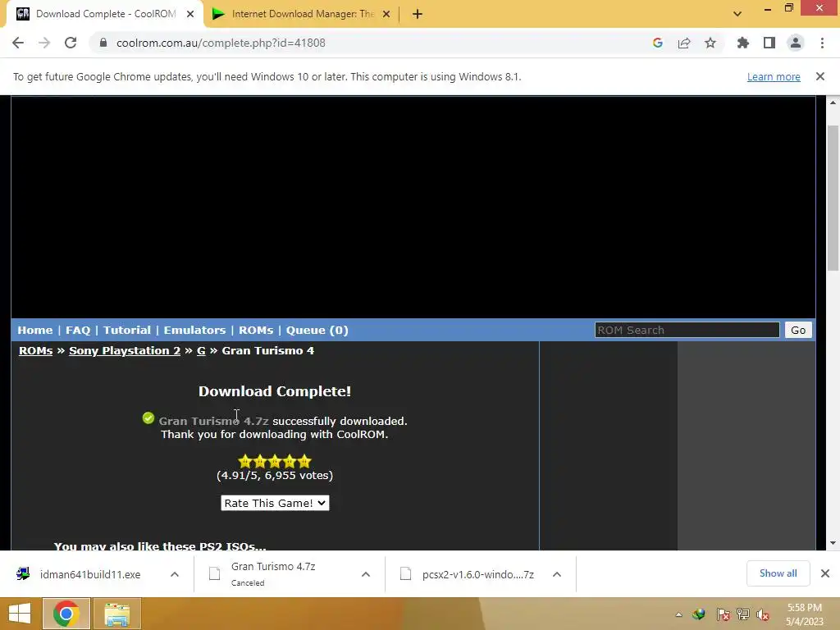This screenshot has height=630, width=840.
Task: Open the FAQ page
Action: 78,330
